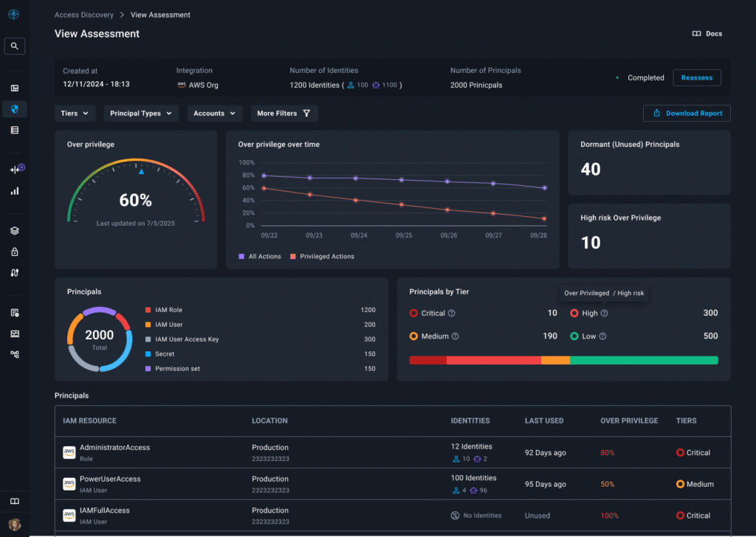756x537 pixels.
Task: Sort by the OVER PRIVILEGE column header
Action: [629, 420]
